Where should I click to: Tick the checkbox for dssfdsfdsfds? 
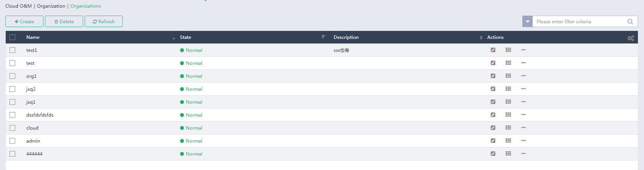coord(13,115)
